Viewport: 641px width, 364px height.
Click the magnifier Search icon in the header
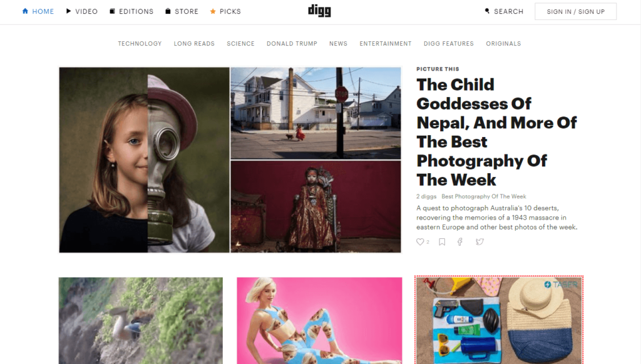point(487,11)
